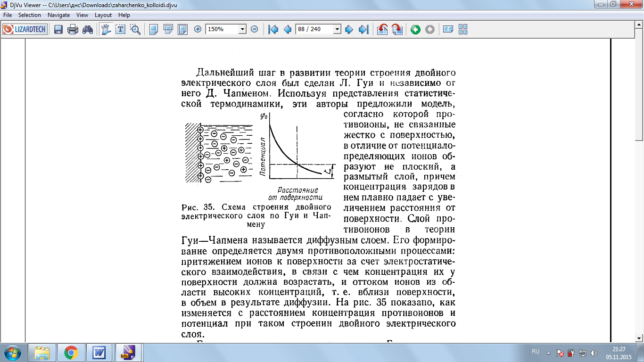Open the Windows Start menu
The height and width of the screenshot is (362, 644).
tap(12, 352)
